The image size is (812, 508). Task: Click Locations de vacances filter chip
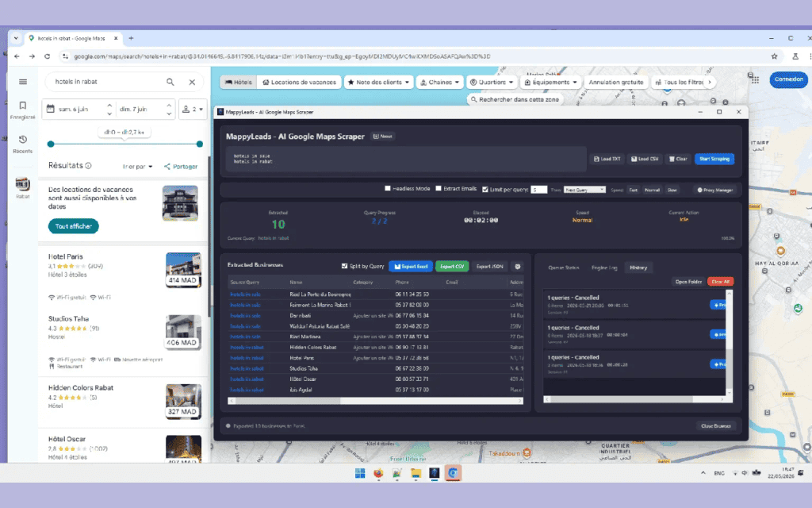click(299, 82)
